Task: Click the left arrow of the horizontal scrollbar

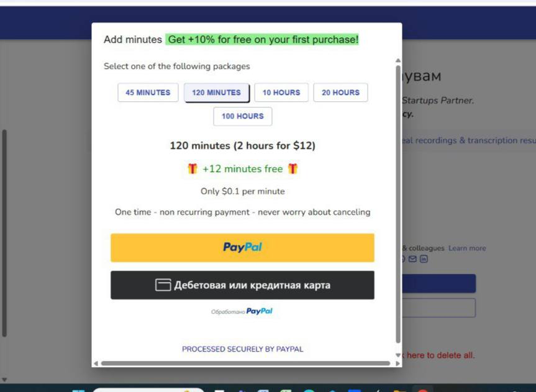Action: tap(96, 363)
